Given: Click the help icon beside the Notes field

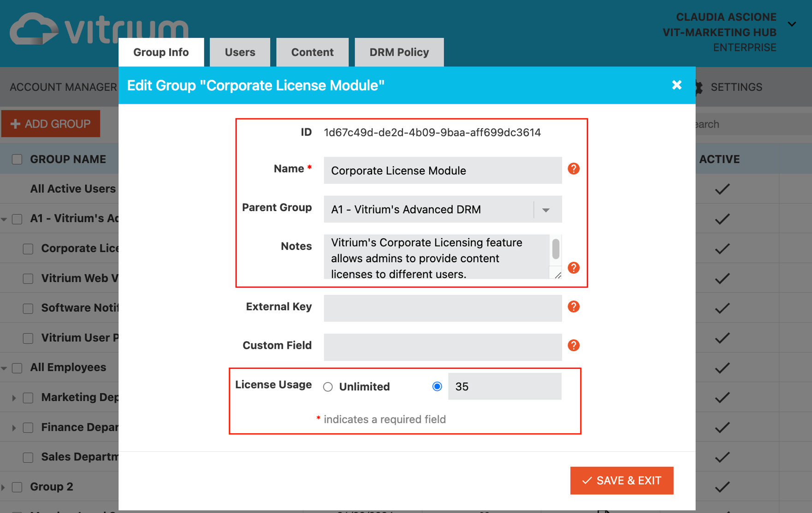Looking at the screenshot, I should point(573,268).
